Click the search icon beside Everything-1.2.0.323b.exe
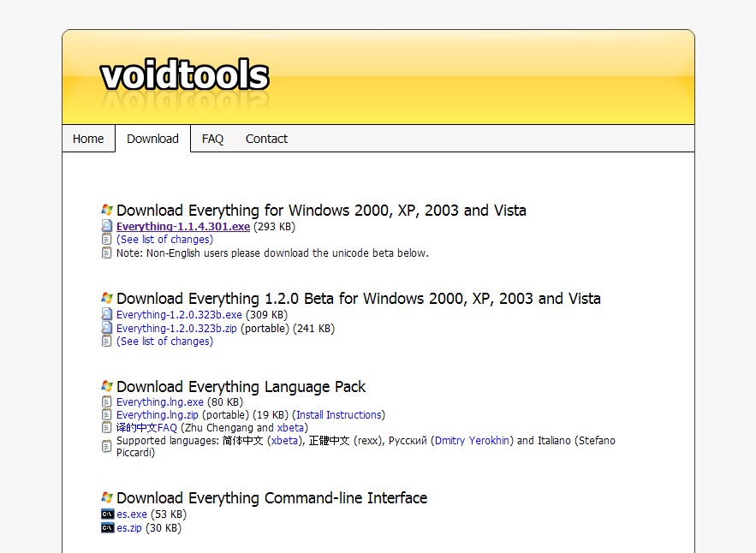This screenshot has height=553, width=756. click(x=106, y=314)
